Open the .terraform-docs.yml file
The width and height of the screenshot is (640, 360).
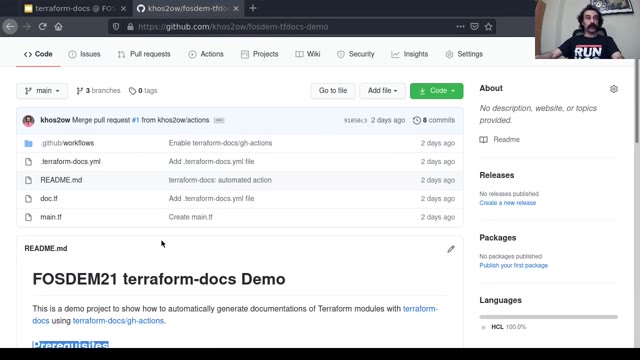coord(70,161)
